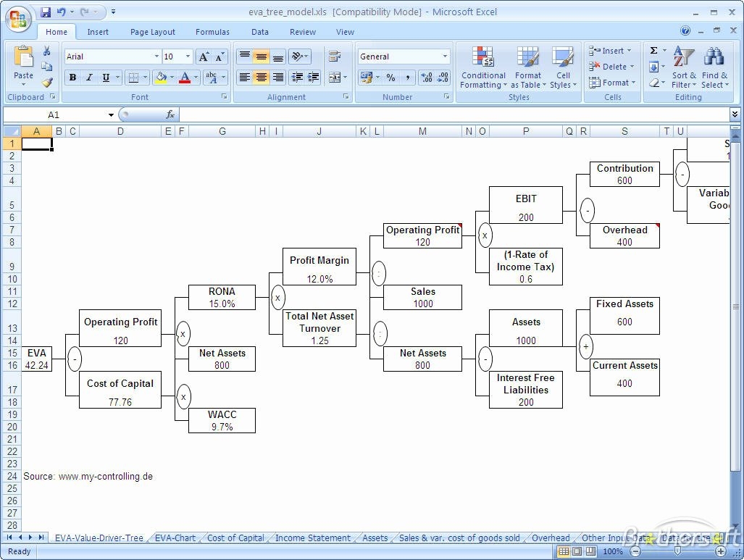The height and width of the screenshot is (560, 744).
Task: Click the Office button
Action: click(18, 19)
